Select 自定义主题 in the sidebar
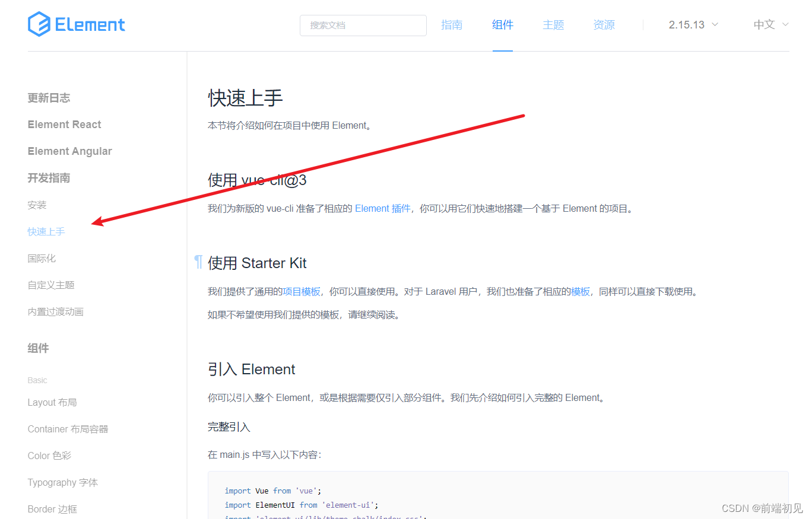812x519 pixels. [x=51, y=285]
